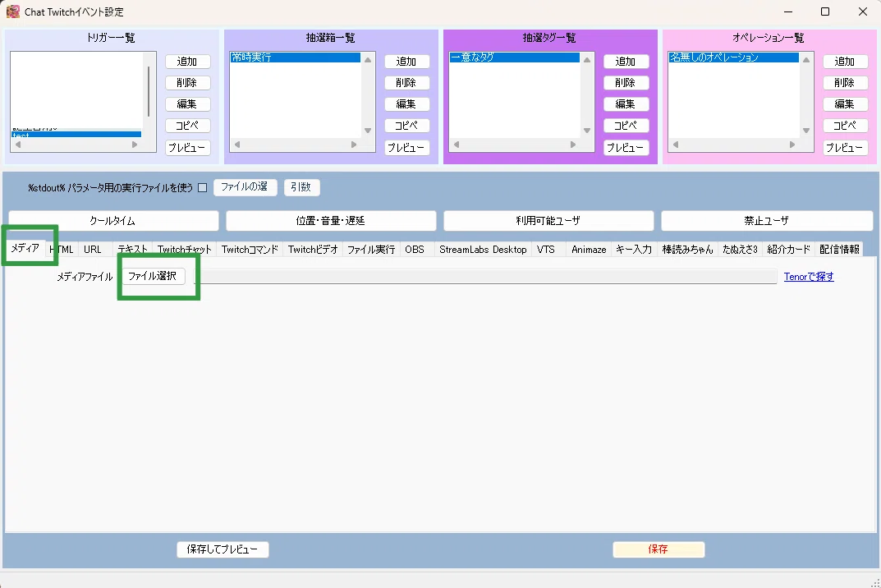This screenshot has width=881, height=588.
Task: Open the 位置・音量・遅延 section
Action: point(331,221)
